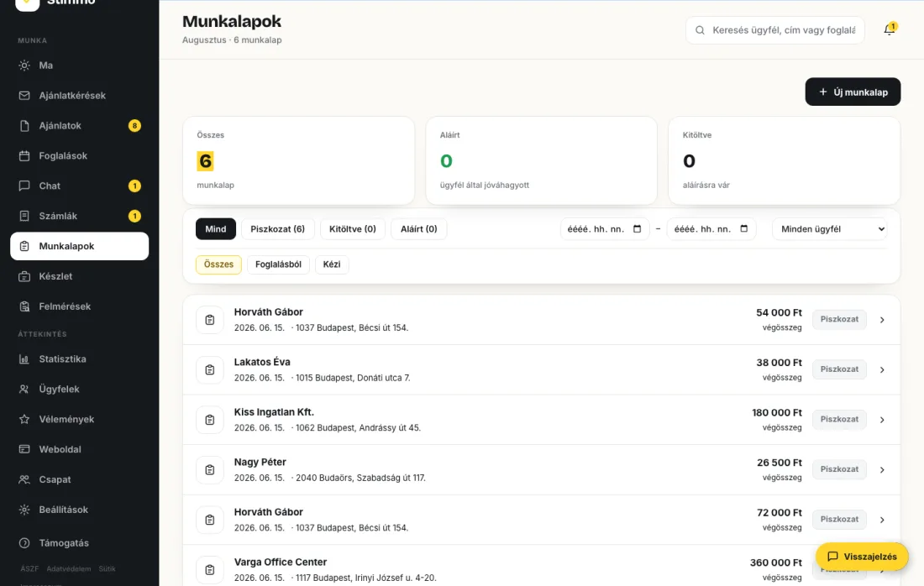
Task: Expand the 54 000 Ft Horváth Gábor chevron
Action: pyautogui.click(x=882, y=320)
